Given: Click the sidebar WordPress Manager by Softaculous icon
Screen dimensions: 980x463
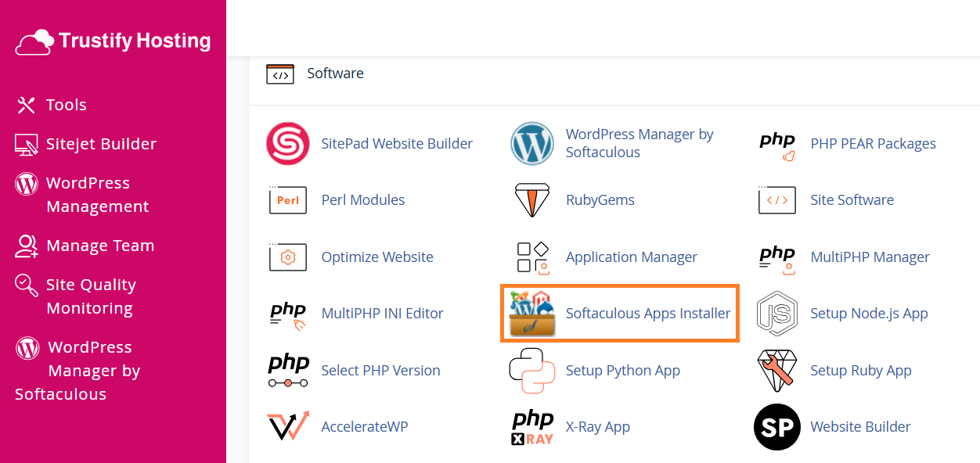Looking at the screenshot, I should click(27, 348).
